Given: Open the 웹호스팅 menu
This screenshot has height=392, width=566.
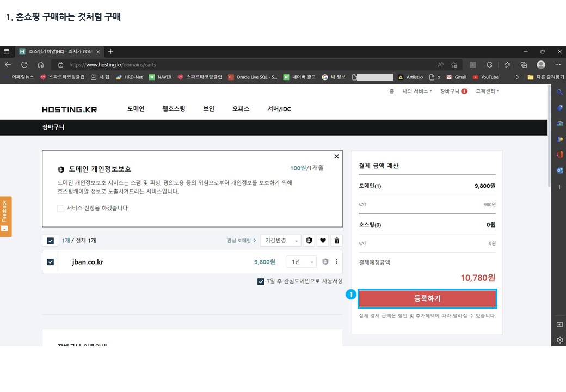Looking at the screenshot, I should click(174, 109).
